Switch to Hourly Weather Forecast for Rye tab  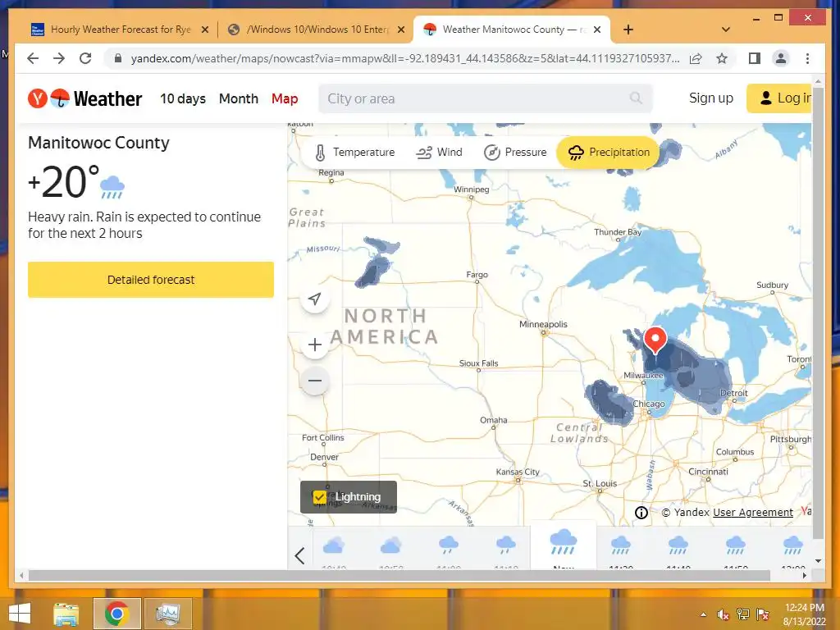(x=121, y=30)
